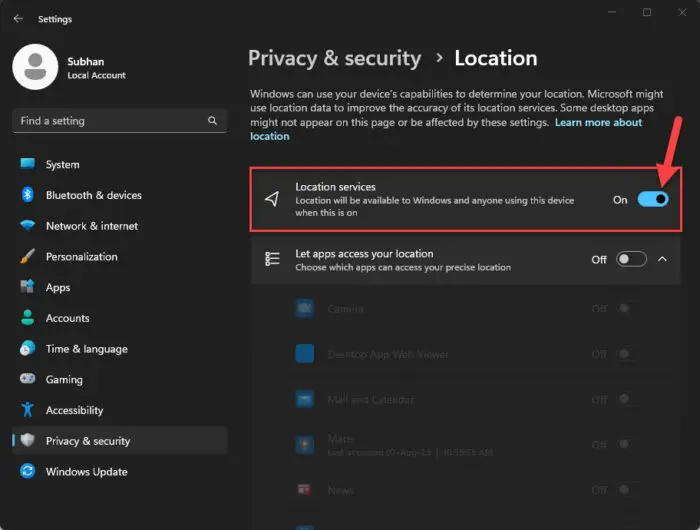
Task: Close the Settings window
Action: click(682, 12)
